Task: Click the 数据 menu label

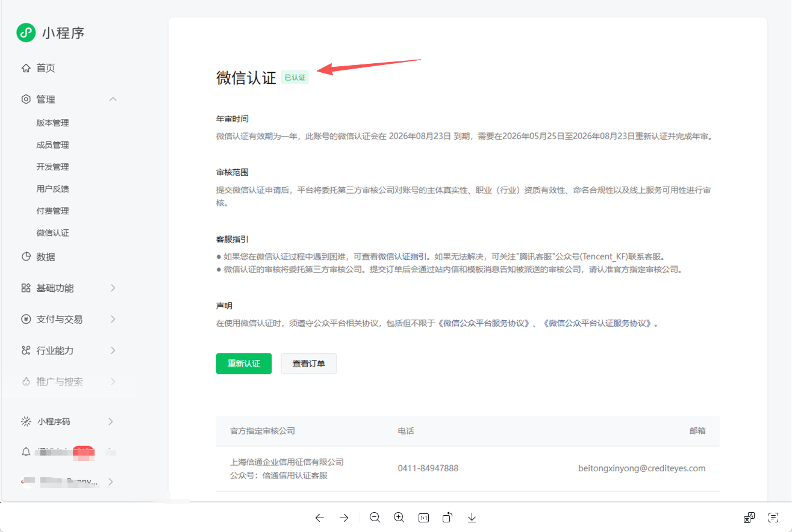Action: [46, 257]
